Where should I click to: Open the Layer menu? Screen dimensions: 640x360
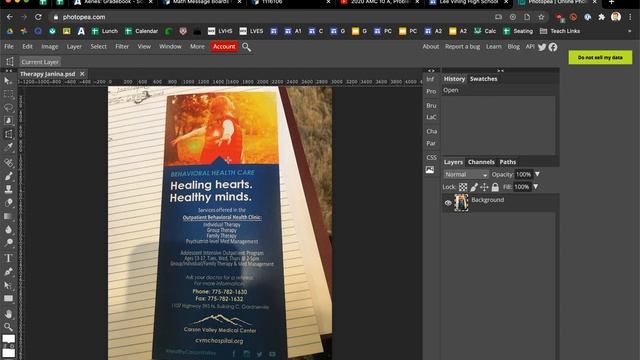coord(74,47)
